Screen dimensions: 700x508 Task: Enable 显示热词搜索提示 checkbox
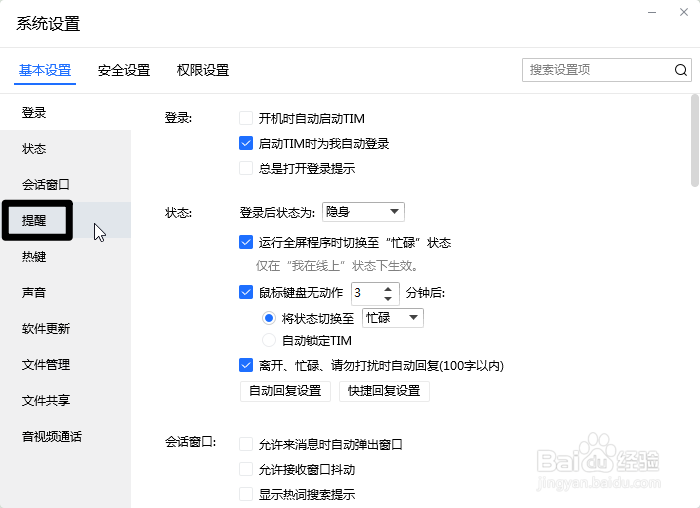coord(246,494)
